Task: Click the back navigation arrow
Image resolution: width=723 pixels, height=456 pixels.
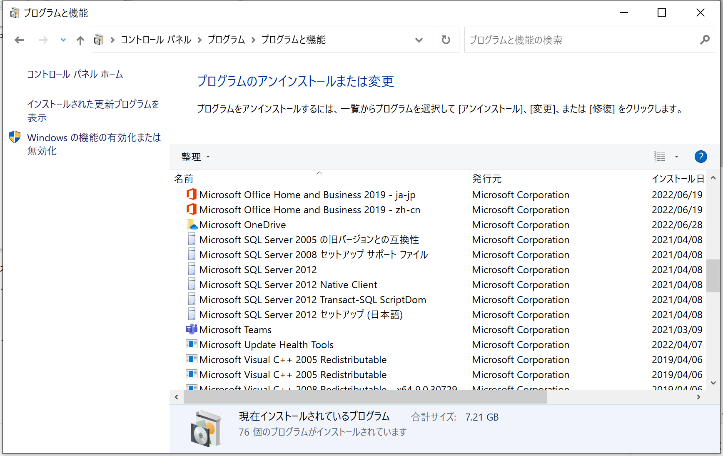Action: (19, 40)
